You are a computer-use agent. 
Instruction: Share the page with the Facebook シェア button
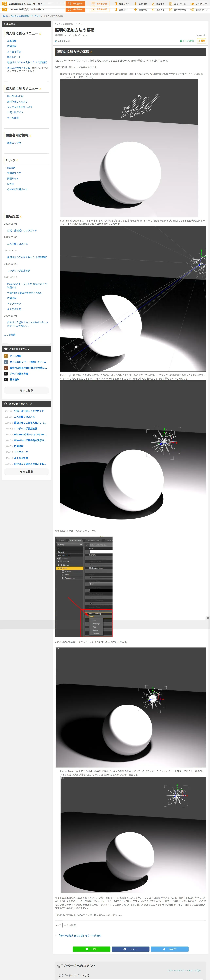(131, 949)
